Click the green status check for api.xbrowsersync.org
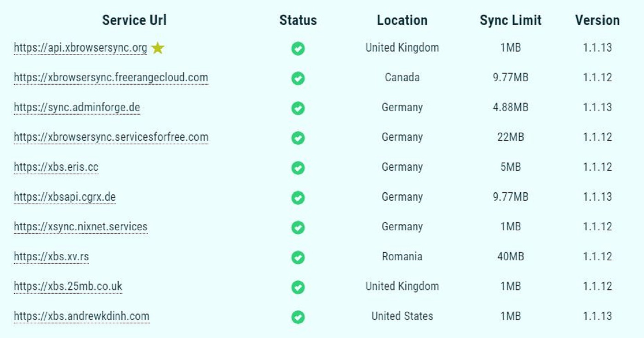Viewport: 644px width, 338px height. point(298,48)
